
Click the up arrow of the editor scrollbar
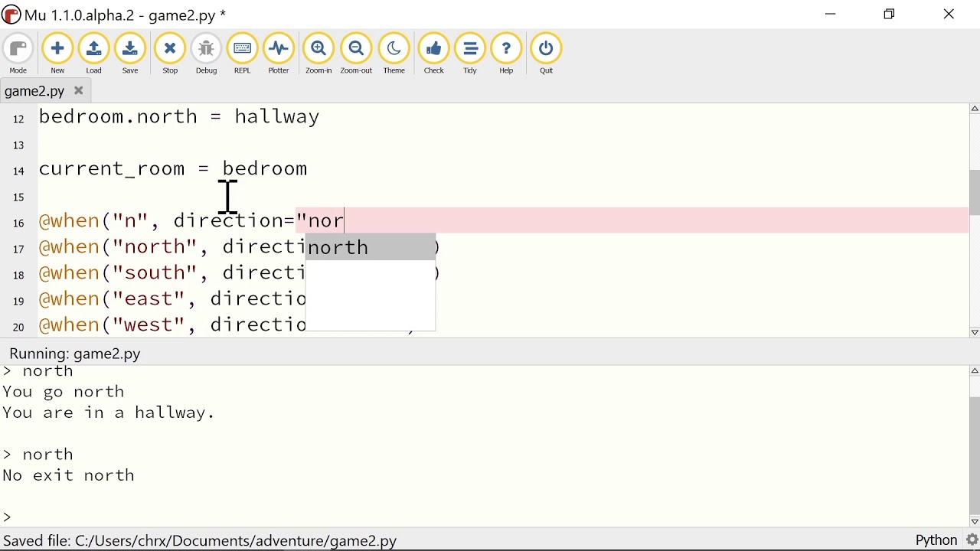pos(975,109)
